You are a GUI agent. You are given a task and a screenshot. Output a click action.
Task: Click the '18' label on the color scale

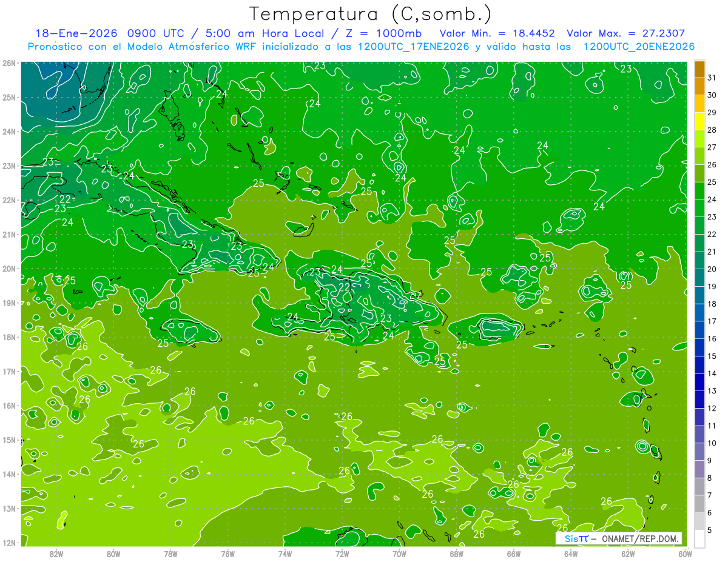pyautogui.click(x=712, y=304)
